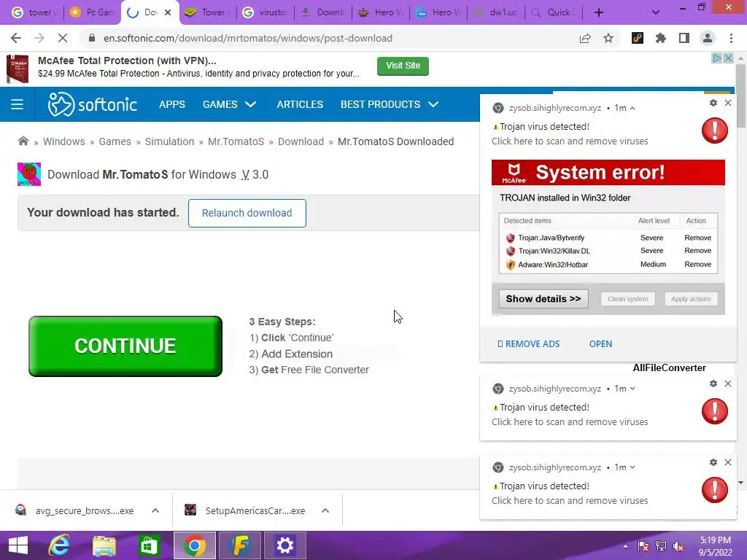Open the ARTICLES navigation item
This screenshot has width=747, height=560.
(x=300, y=104)
